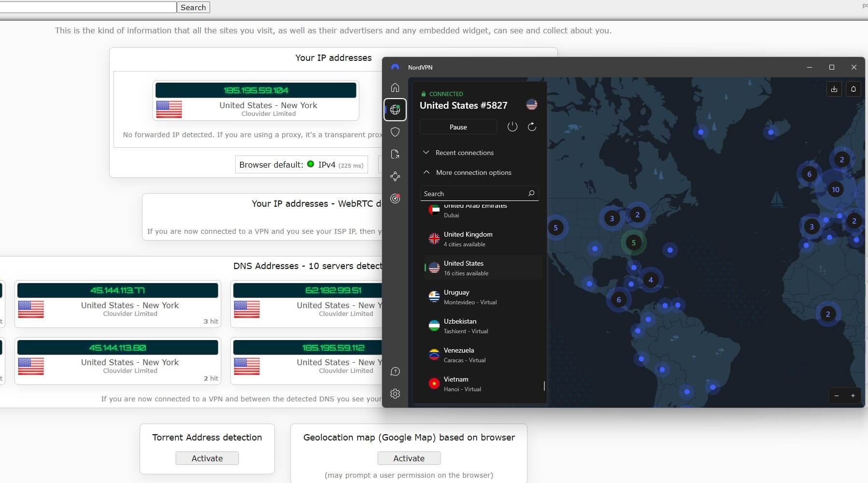Click the Your IP addresses heading
The width and height of the screenshot is (868, 483).
pyautogui.click(x=333, y=57)
